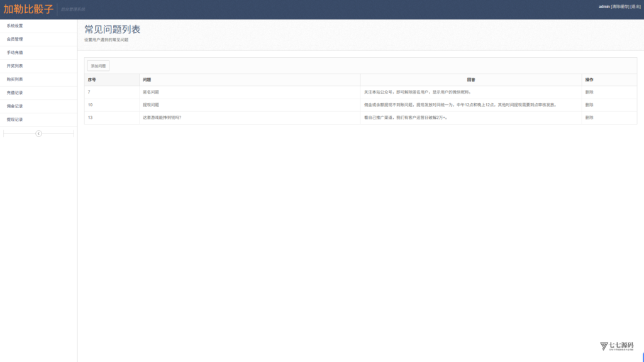
Task: Click the 七七源码 watermark logo
Action: click(x=616, y=346)
